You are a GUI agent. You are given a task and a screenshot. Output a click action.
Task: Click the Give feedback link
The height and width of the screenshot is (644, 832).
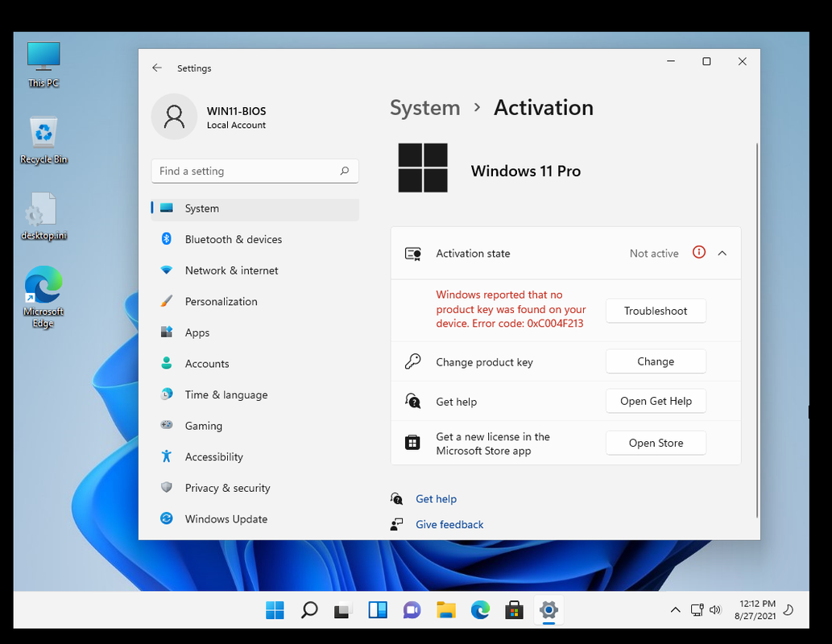[x=449, y=524]
